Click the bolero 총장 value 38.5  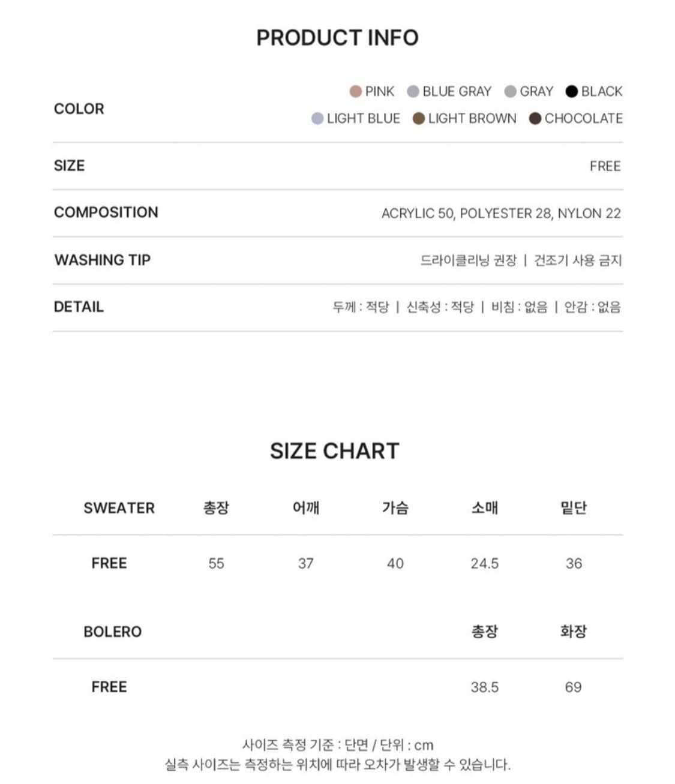pos(485,687)
